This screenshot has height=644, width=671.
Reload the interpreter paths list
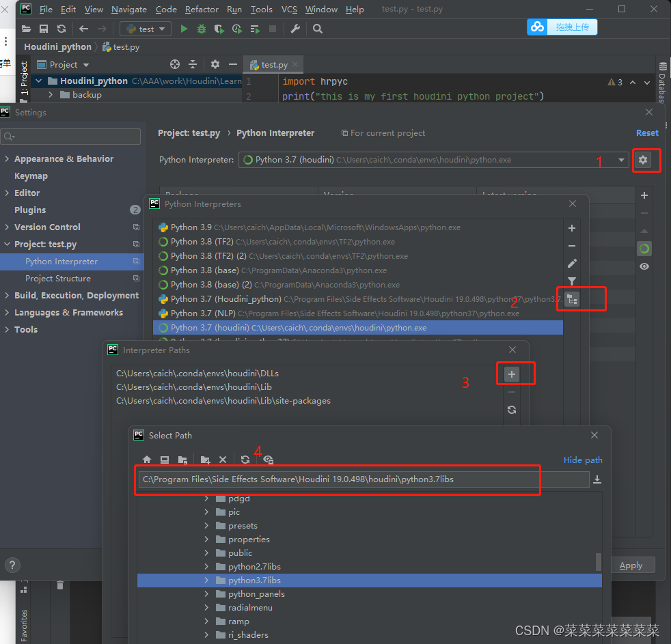pyautogui.click(x=512, y=410)
